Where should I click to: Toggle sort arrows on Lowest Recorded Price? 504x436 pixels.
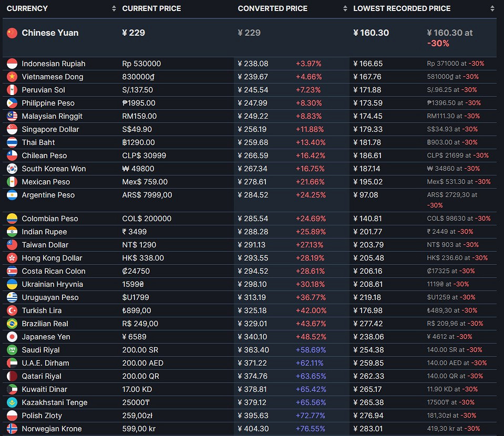pos(492,8)
